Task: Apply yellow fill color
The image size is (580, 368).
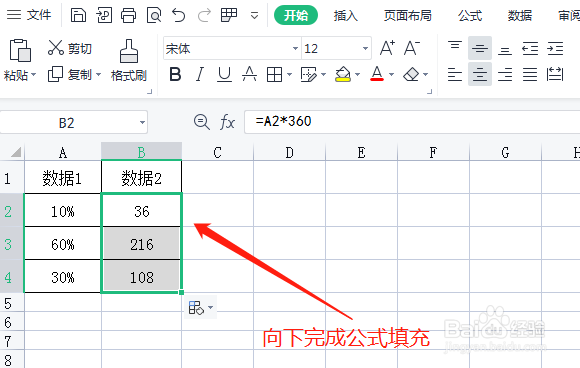Action: click(343, 74)
